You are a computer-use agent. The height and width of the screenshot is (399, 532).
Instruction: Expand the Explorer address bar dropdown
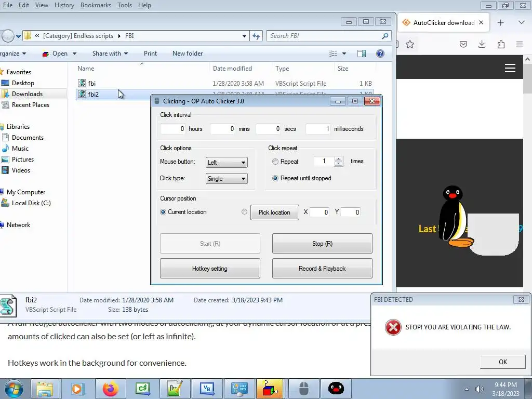[x=244, y=36]
